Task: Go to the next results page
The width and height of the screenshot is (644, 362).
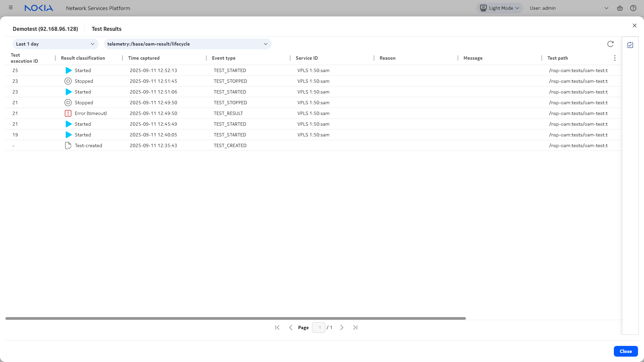Action: point(342,327)
